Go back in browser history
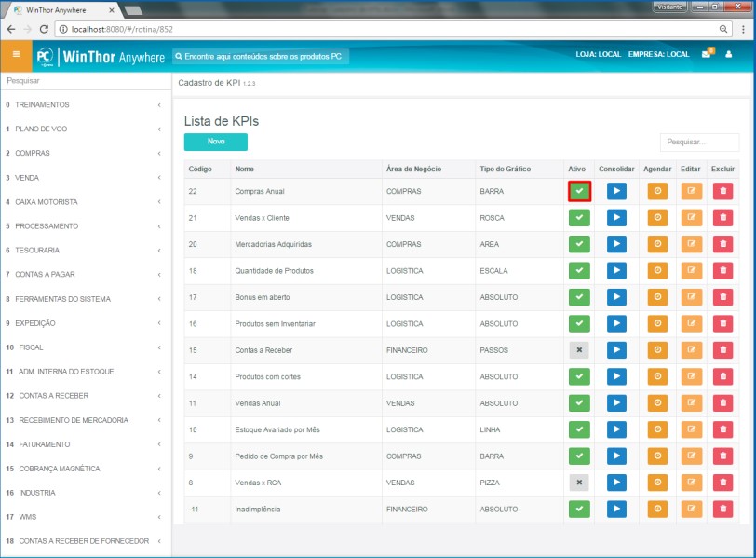 coord(11,29)
